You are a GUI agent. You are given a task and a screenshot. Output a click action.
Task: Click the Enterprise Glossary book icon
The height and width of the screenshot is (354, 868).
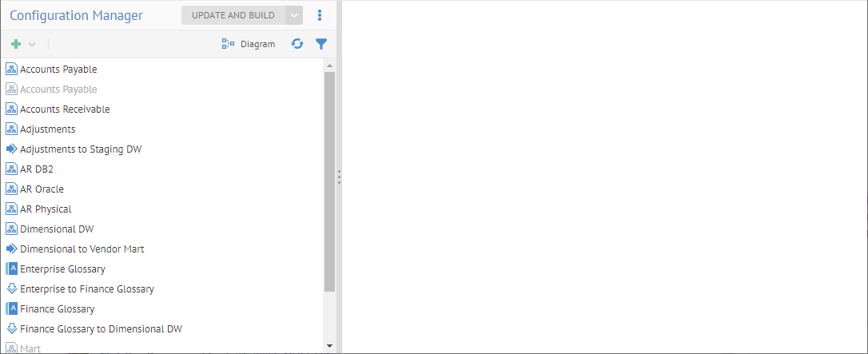pyautogui.click(x=11, y=269)
